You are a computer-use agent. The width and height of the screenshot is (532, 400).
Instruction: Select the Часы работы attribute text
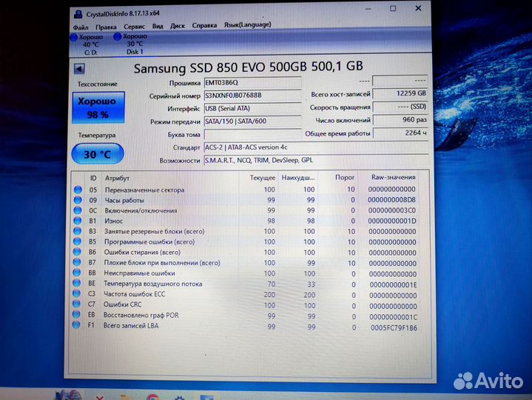click(x=124, y=200)
